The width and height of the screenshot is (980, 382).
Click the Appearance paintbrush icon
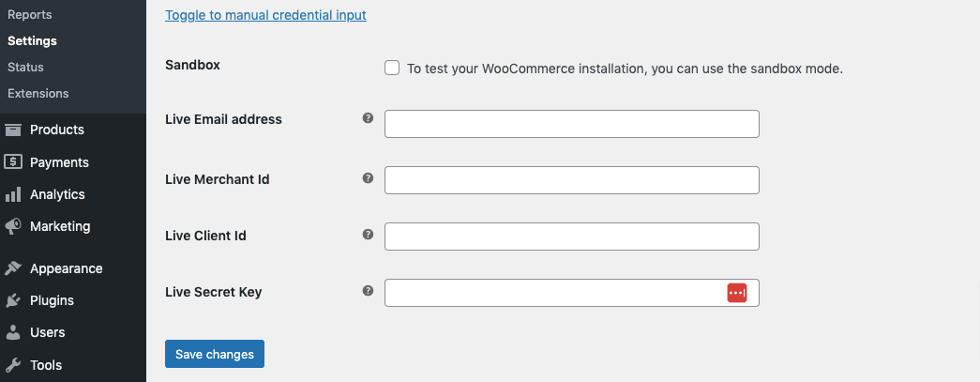point(13,268)
